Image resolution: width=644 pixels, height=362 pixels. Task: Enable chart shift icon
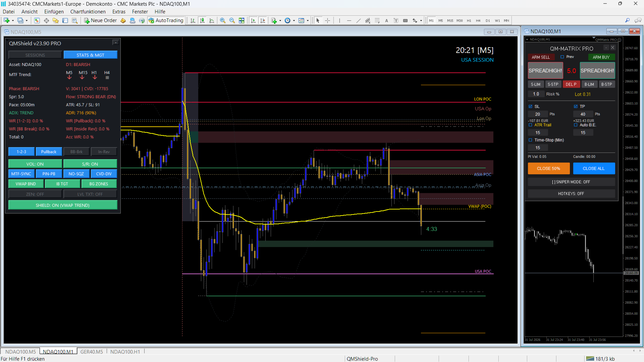[263, 21]
